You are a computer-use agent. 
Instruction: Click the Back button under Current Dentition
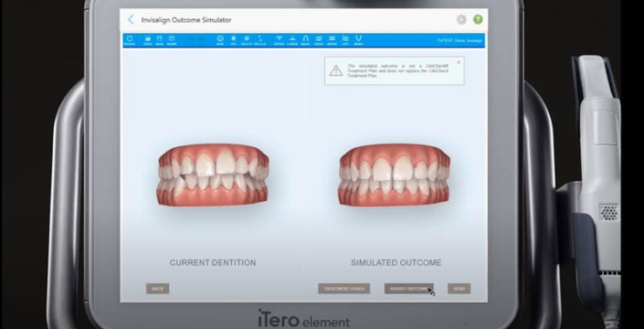pos(158,289)
